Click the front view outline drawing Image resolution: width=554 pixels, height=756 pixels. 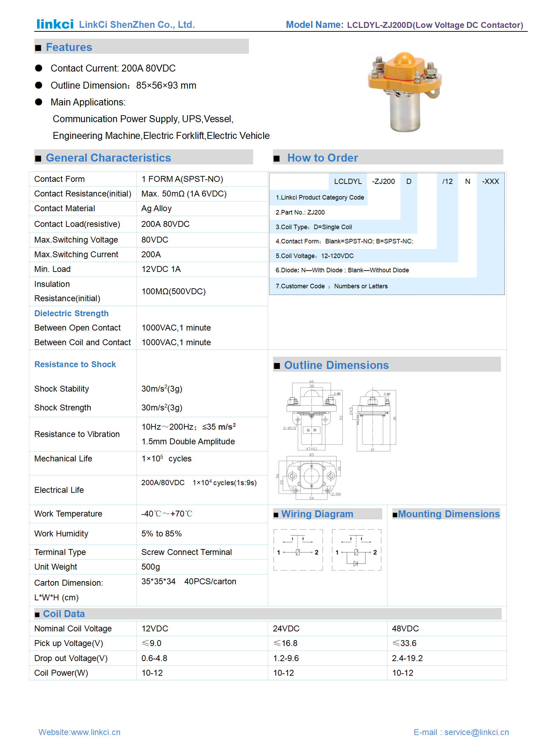312,416
